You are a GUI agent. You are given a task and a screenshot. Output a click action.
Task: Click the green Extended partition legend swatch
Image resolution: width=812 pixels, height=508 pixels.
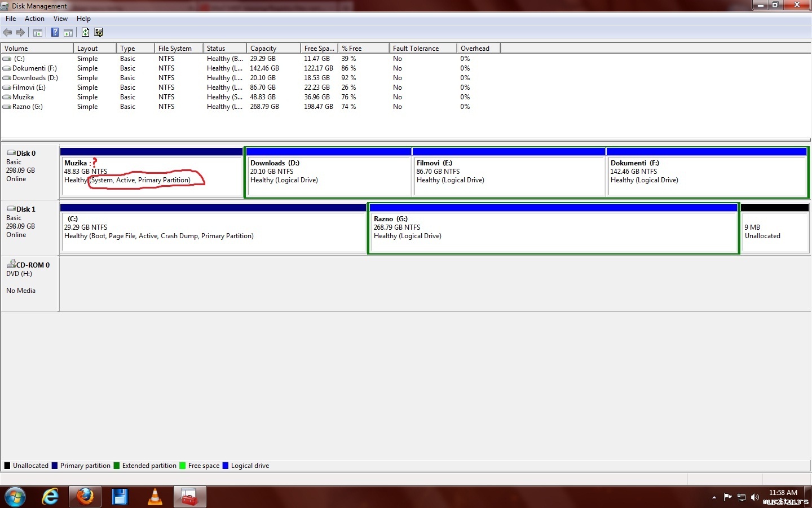(x=117, y=466)
